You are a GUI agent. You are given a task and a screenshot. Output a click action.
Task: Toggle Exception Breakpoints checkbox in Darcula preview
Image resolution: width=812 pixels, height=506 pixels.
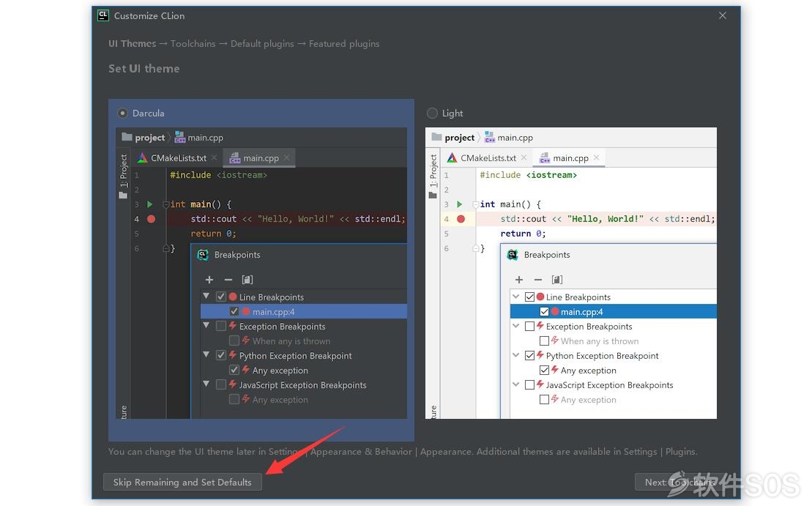[221, 327]
